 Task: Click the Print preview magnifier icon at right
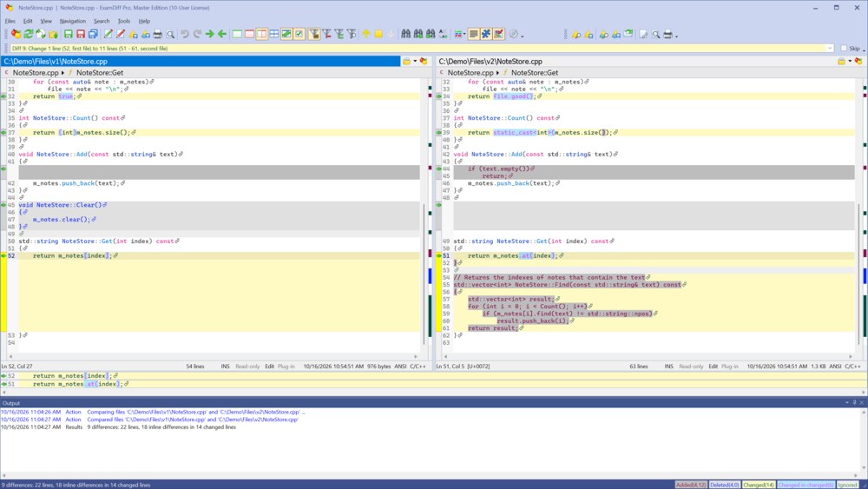656,35
